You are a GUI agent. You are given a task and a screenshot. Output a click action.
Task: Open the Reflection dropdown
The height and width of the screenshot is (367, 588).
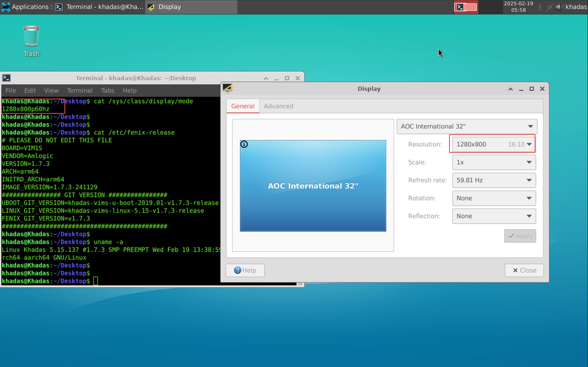click(x=494, y=216)
